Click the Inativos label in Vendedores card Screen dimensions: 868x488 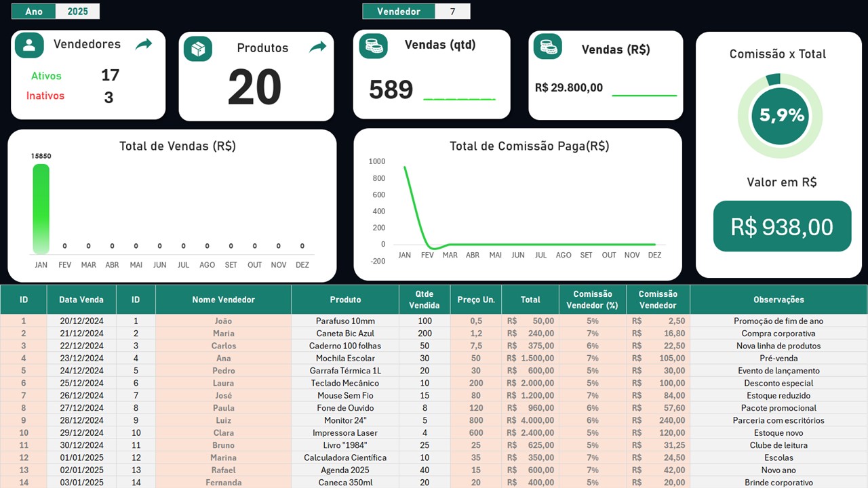point(45,96)
